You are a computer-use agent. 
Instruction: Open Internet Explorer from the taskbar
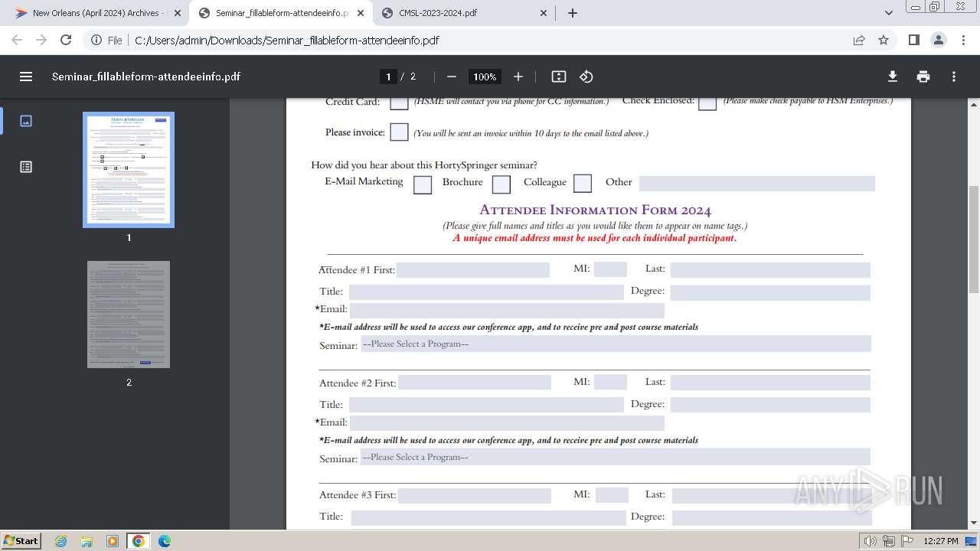[61, 541]
